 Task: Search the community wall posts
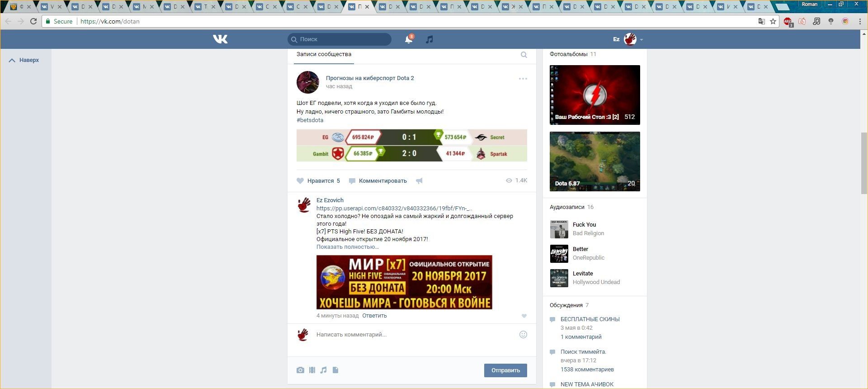coord(524,55)
